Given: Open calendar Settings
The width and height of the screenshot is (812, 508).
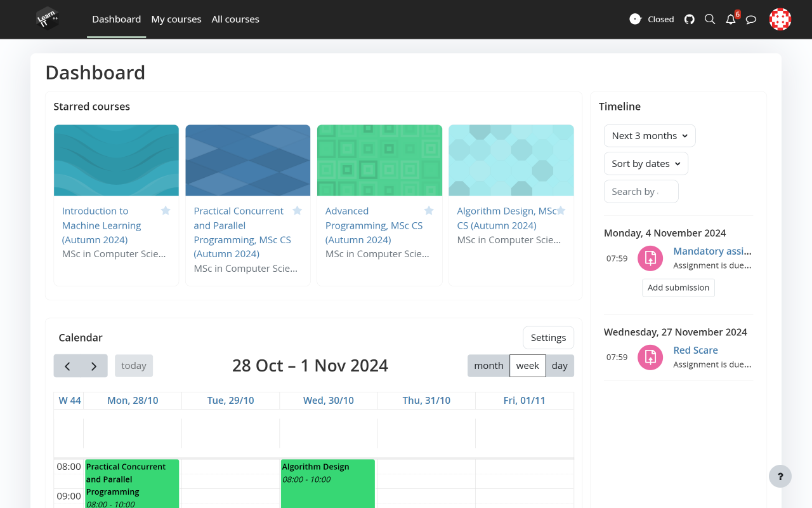Looking at the screenshot, I should 548,338.
